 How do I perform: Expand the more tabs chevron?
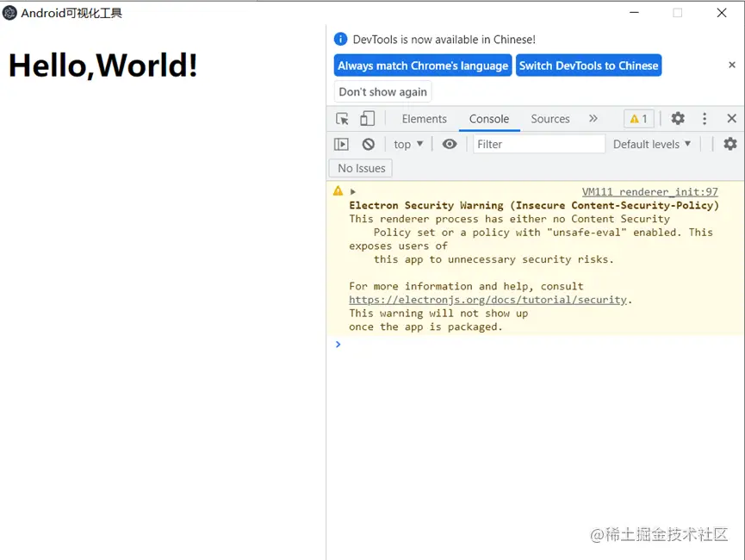(x=593, y=118)
